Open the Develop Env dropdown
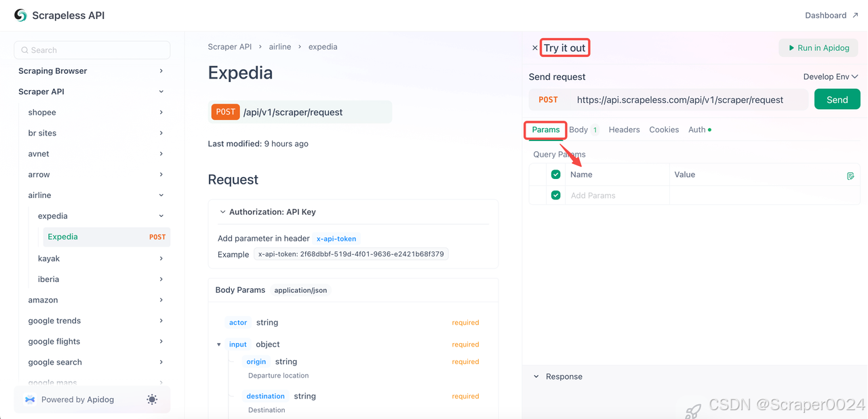The image size is (868, 419). point(831,77)
